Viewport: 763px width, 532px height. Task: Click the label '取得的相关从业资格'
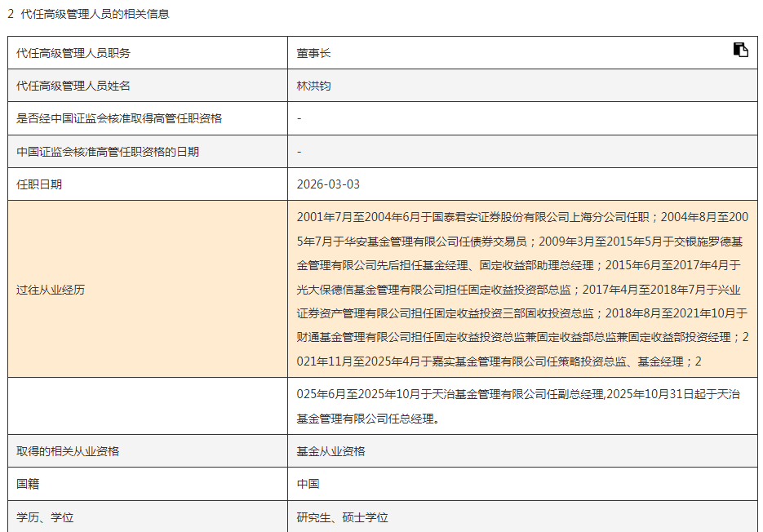68,451
